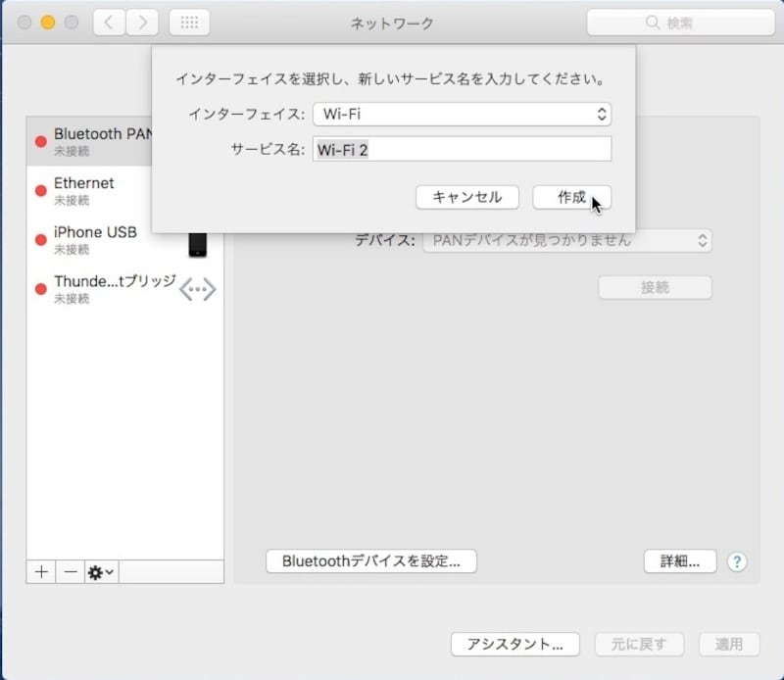Click the サービス名 text field
This screenshot has height=680, width=784.
click(462, 149)
